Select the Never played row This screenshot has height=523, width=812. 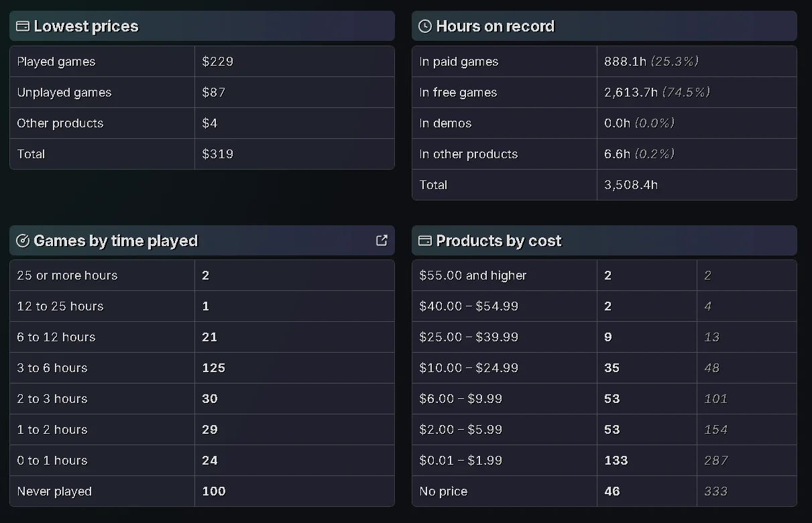(202, 491)
